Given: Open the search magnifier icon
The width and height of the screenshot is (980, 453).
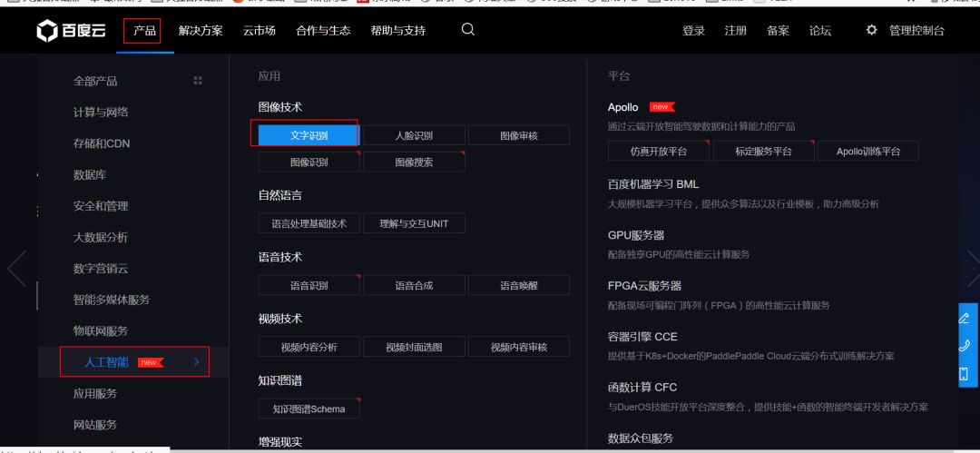Looking at the screenshot, I should [x=468, y=29].
